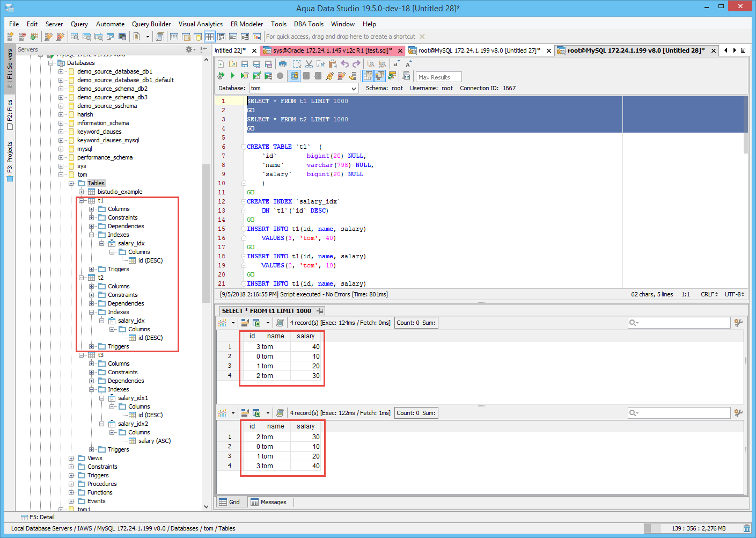Click the second result grid search field
Viewport: 756px width, 538px height.
(679, 413)
